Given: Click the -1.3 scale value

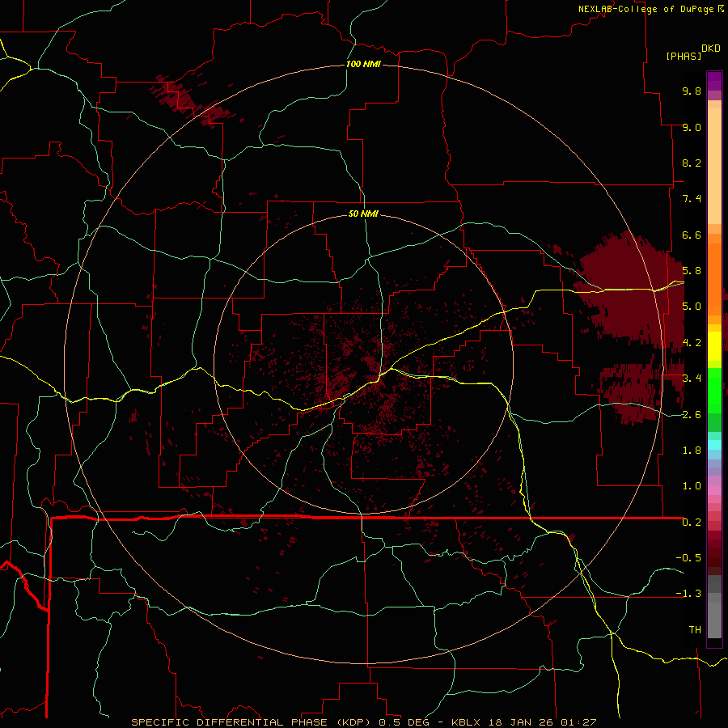Looking at the screenshot, I should click(688, 594).
